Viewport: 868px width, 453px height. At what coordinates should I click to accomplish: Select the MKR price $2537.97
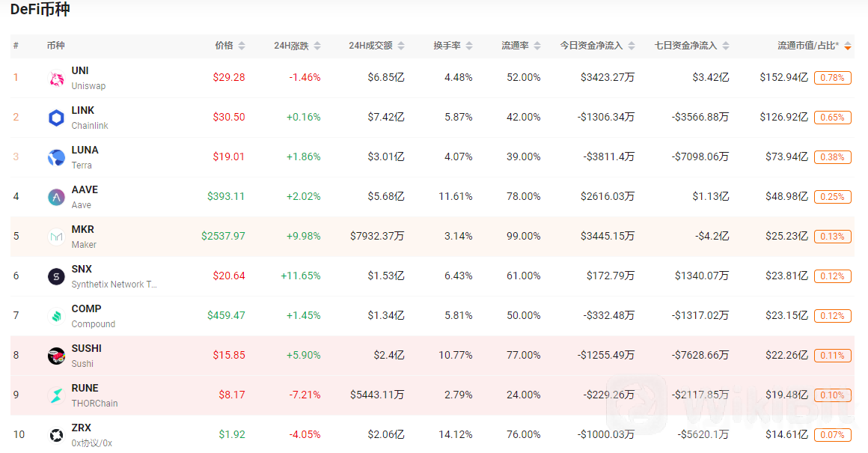point(223,237)
